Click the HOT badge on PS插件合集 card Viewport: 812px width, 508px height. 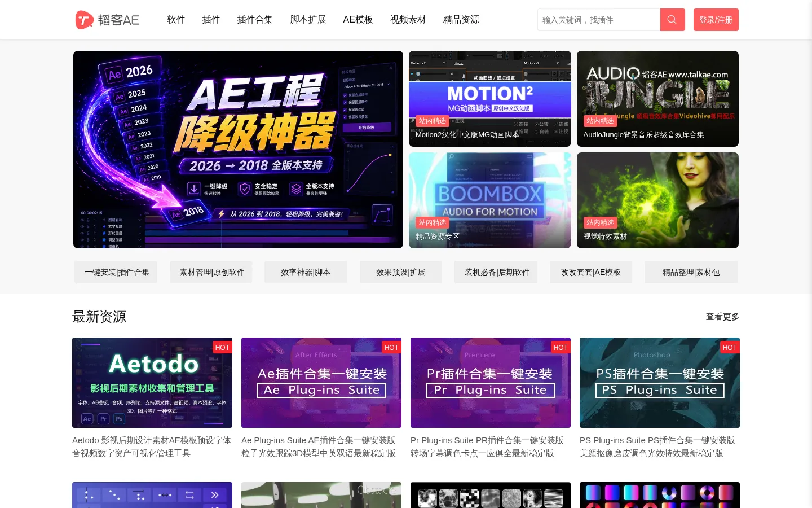click(x=730, y=347)
